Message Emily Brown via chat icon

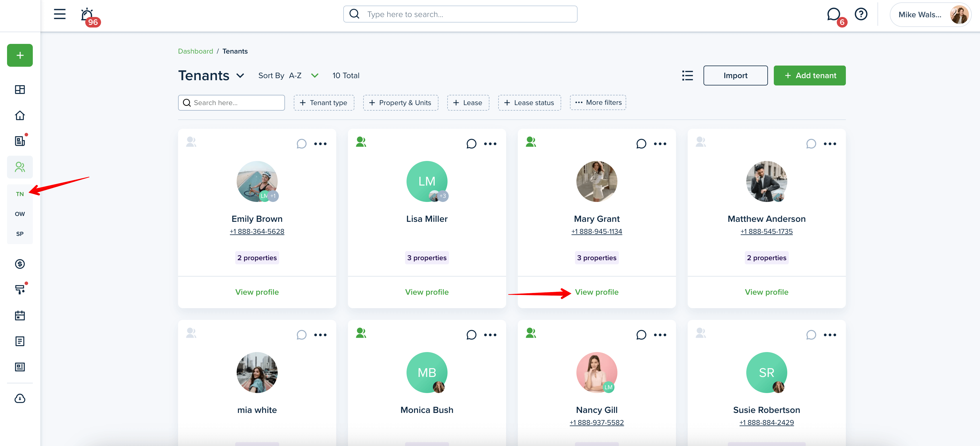pyautogui.click(x=301, y=144)
